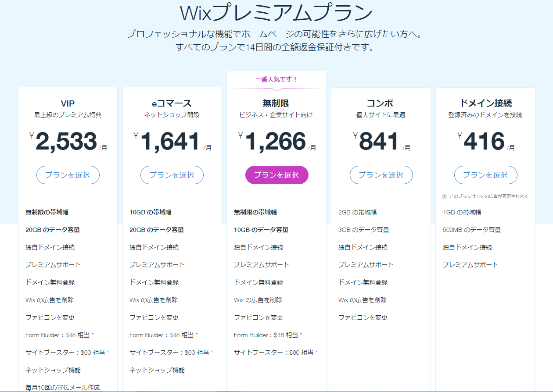Screen dimensions: 553x392
Task: Click ドメイン無料登録 in eコマース column
Action: point(154,282)
